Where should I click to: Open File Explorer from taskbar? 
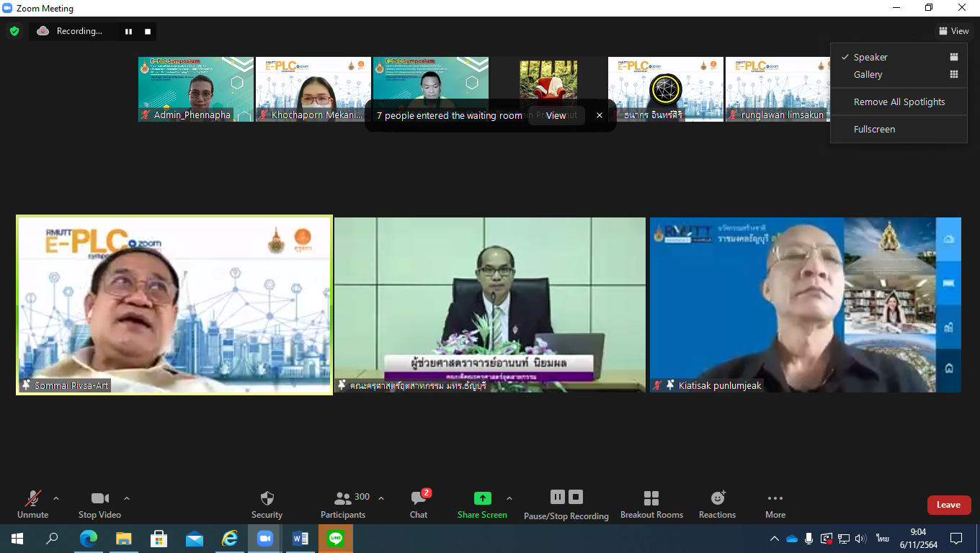(x=123, y=539)
